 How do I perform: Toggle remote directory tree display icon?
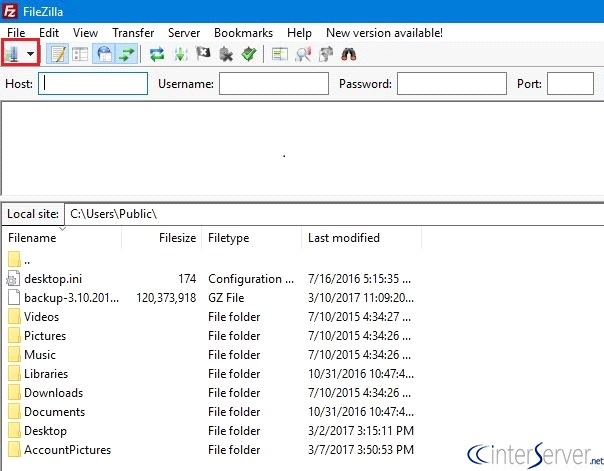click(x=104, y=54)
